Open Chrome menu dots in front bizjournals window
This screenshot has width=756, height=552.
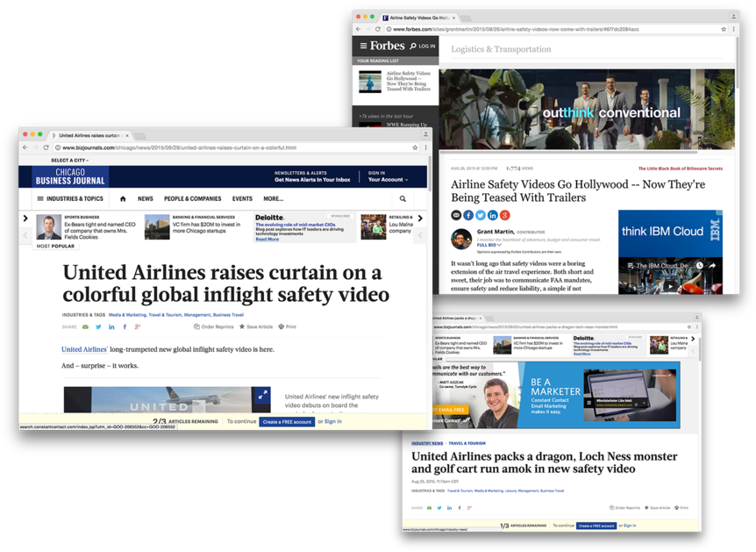pyautogui.click(x=425, y=147)
